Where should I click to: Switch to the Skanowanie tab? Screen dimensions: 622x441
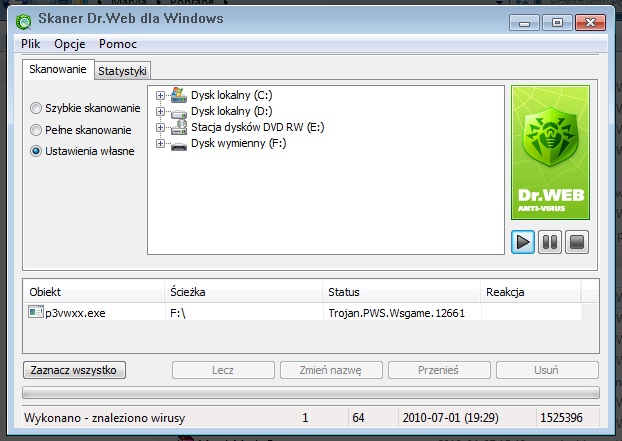[x=58, y=69]
